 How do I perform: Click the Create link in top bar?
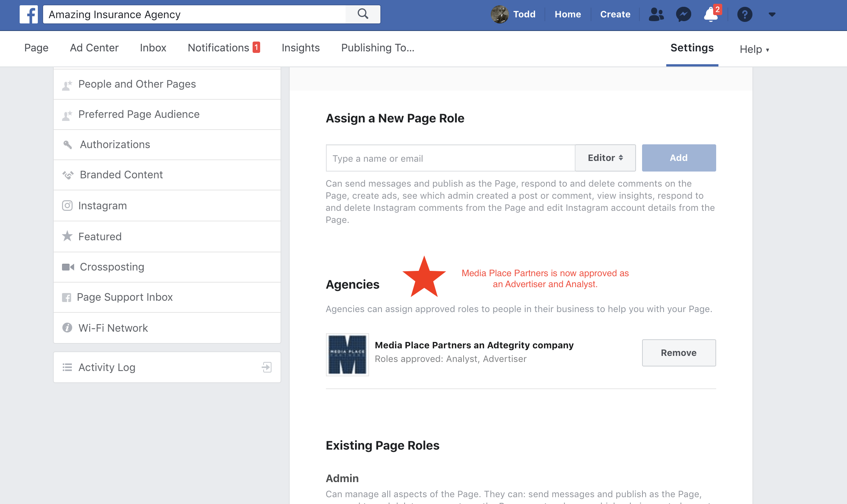[x=615, y=14]
